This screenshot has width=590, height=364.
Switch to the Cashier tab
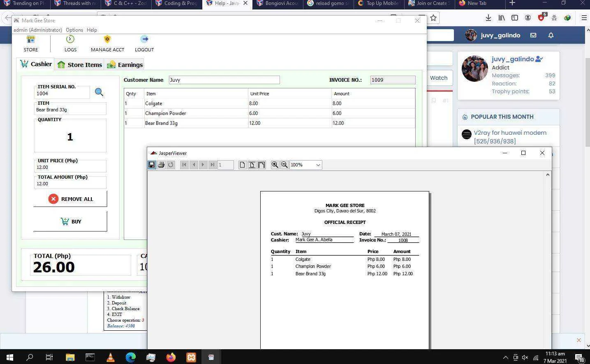click(36, 64)
